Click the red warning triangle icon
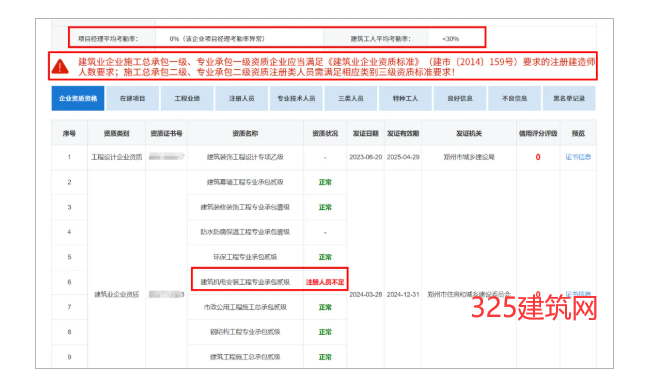This screenshot has height=387, width=657. [60, 67]
